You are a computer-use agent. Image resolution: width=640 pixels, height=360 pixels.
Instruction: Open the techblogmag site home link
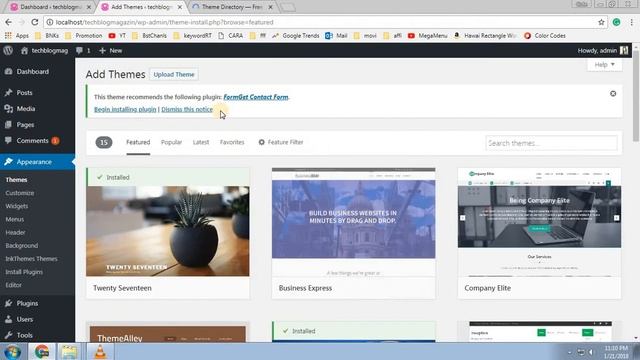(44, 51)
